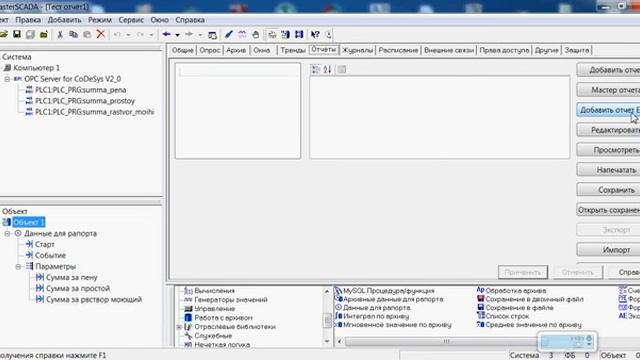Viewport: 640px width, 360px height.
Task: Click the palette horizontal scrollbar thumb
Action: [446, 341]
